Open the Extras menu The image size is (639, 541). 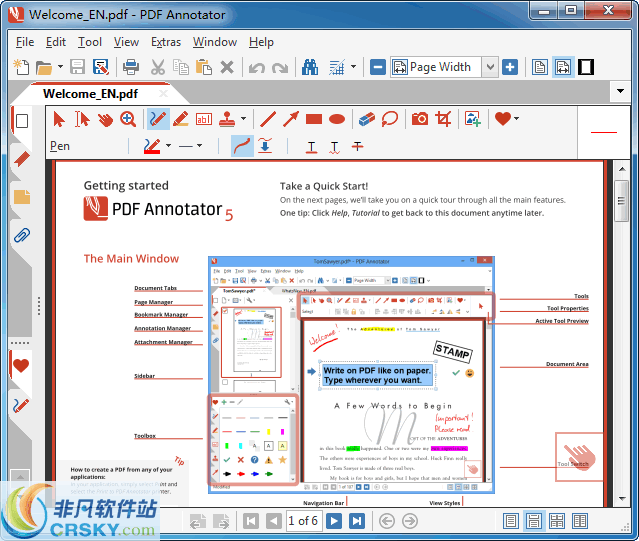pos(166,42)
